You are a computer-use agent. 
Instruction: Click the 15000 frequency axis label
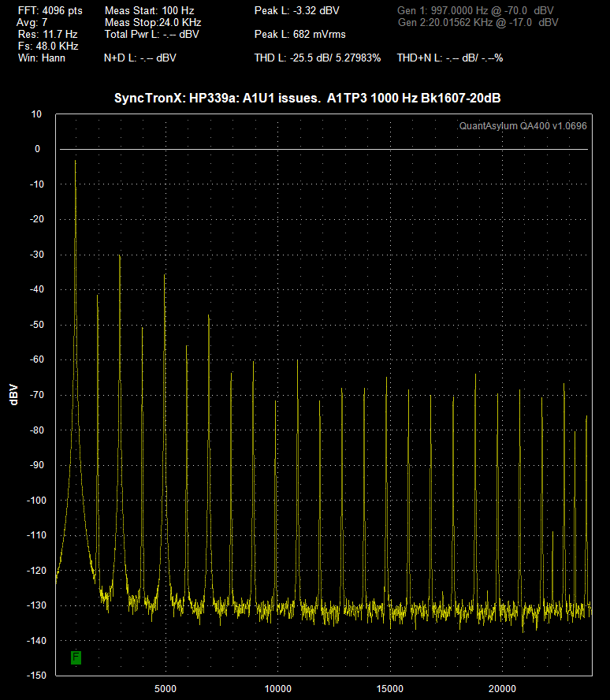click(x=390, y=689)
